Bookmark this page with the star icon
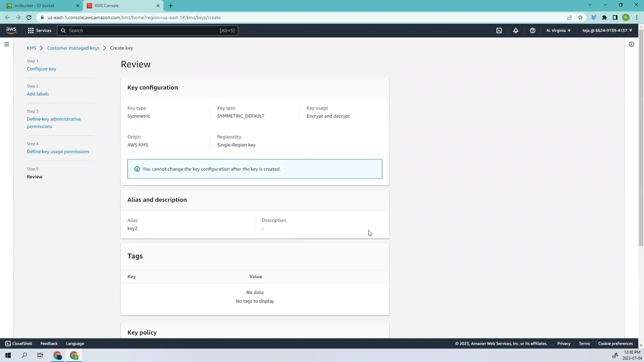Screen dimensions: 644x362 [x=580, y=17]
